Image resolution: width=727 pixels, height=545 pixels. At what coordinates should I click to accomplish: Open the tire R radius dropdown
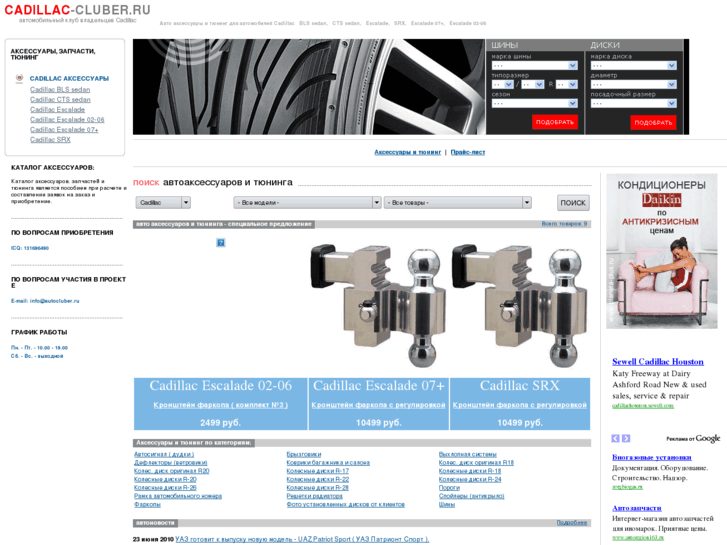(x=567, y=84)
